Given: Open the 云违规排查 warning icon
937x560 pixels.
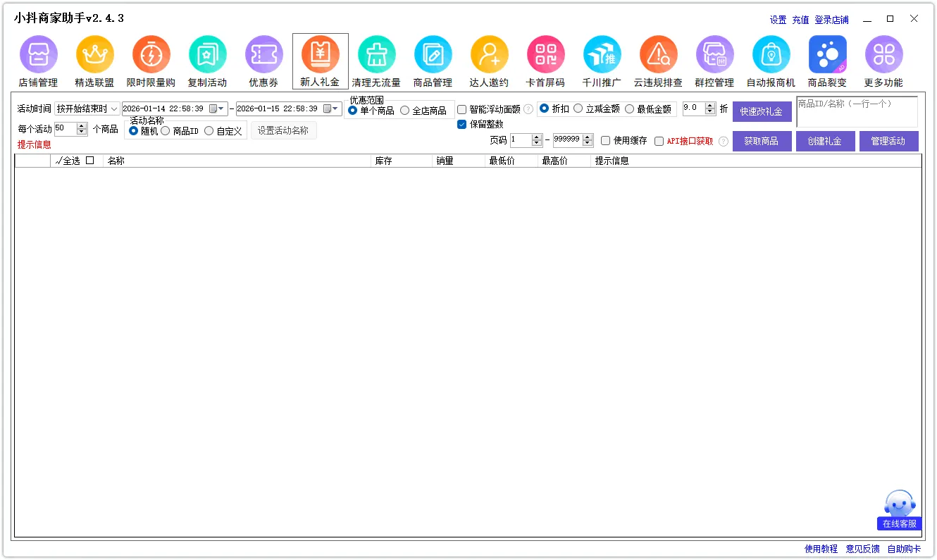Looking at the screenshot, I should 658,55.
